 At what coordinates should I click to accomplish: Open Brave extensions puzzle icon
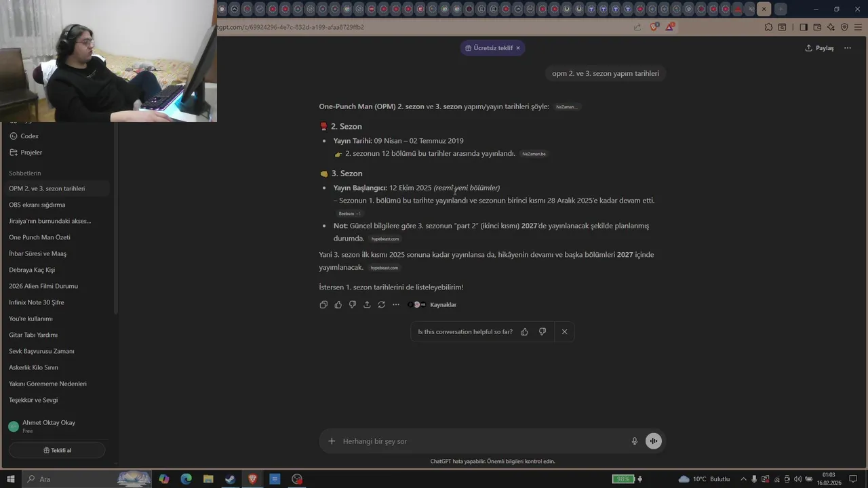(768, 27)
